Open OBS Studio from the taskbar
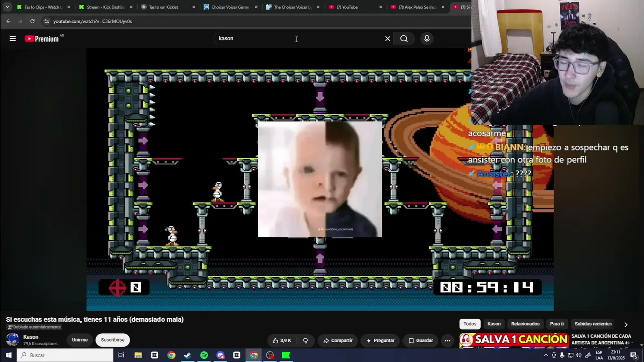This screenshot has width=644, height=362. (270, 355)
